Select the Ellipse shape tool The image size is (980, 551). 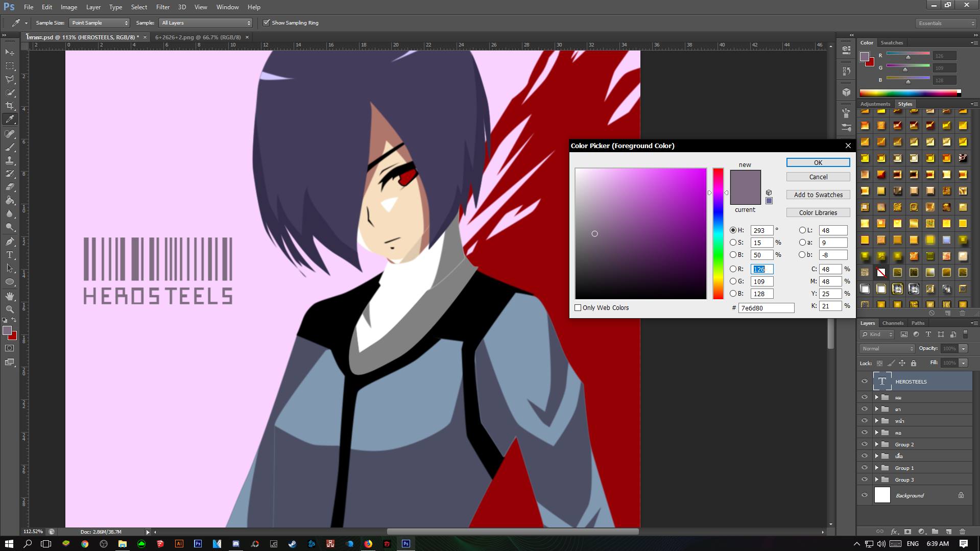click(10, 281)
